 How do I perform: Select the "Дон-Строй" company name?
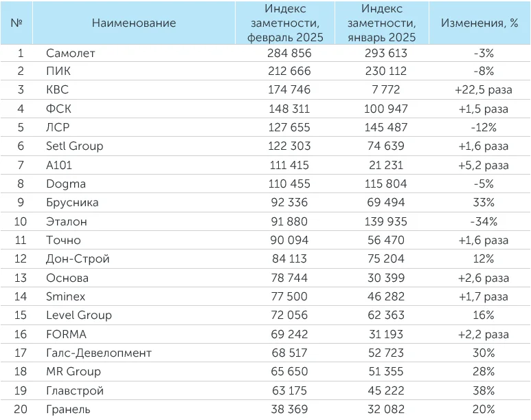point(78,259)
